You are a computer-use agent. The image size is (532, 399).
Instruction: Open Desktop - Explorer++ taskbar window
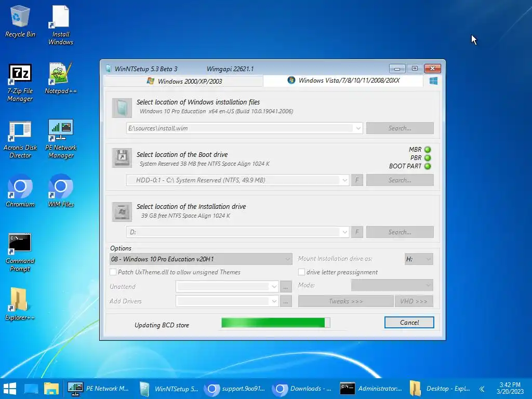(440, 389)
